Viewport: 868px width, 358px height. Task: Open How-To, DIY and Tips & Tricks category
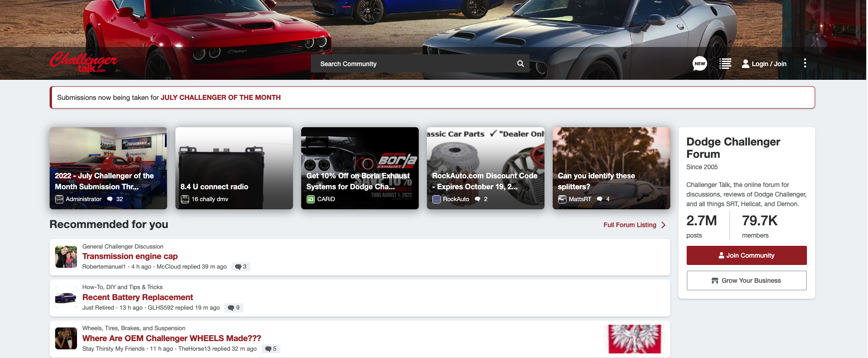[122, 287]
